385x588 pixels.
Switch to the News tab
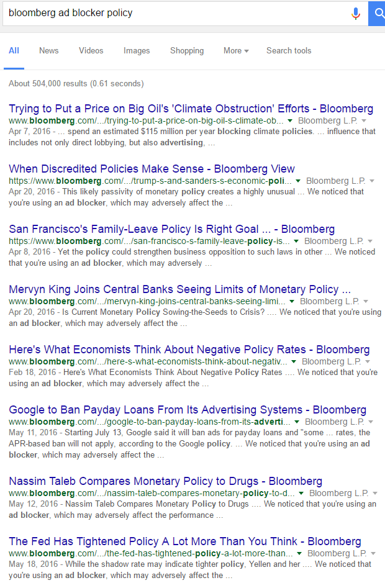coord(48,51)
